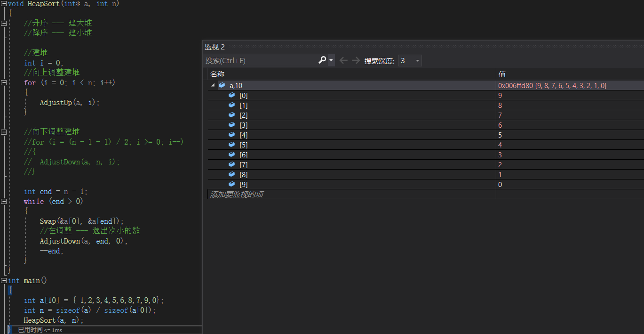Open the search depth dropdown showing 3
Image resolution: width=644 pixels, height=334 pixels.
(x=410, y=61)
